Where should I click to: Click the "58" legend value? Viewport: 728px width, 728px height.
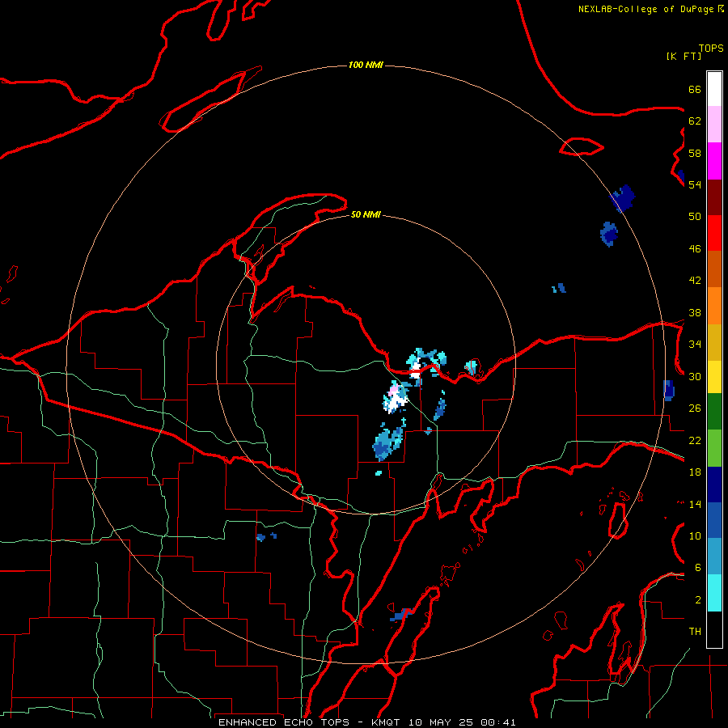pyautogui.click(x=695, y=153)
